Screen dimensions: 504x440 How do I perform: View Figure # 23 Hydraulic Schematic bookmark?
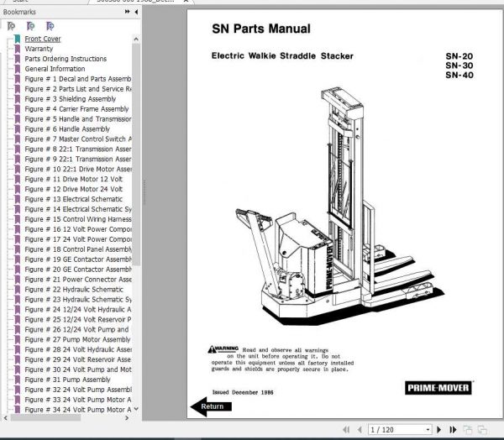(78, 299)
